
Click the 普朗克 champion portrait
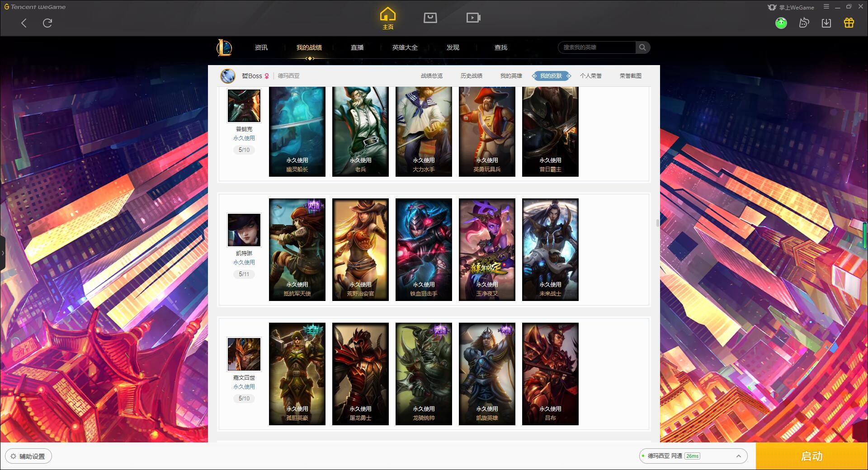pos(244,105)
